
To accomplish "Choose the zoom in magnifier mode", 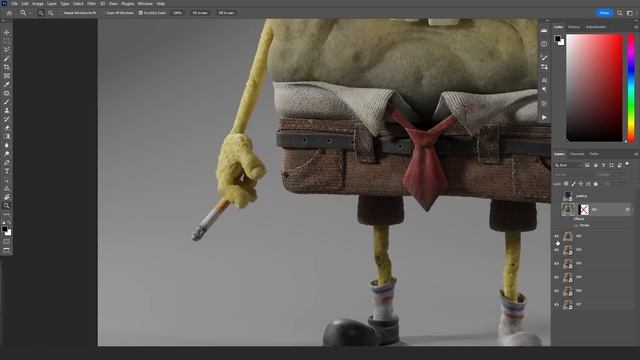I will tap(41, 13).
